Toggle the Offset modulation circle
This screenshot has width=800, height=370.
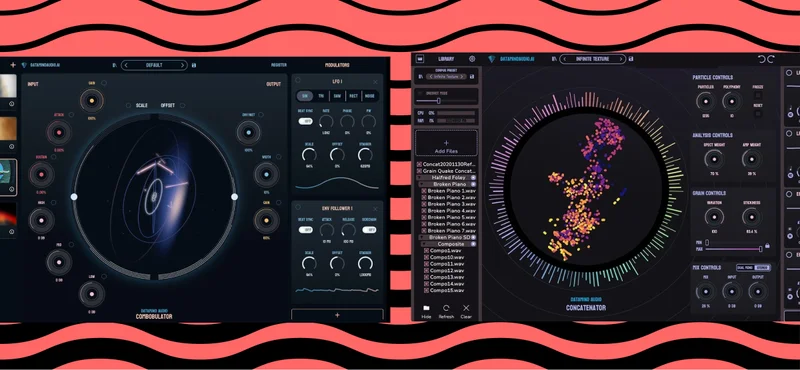click(183, 105)
